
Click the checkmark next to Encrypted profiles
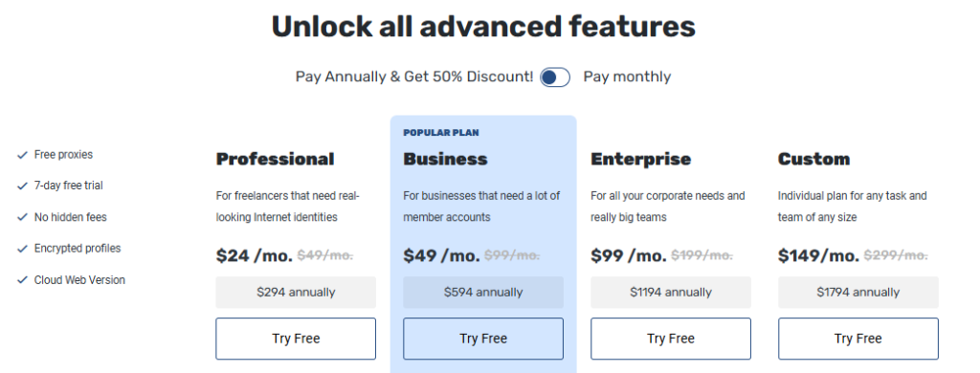[x=23, y=249]
